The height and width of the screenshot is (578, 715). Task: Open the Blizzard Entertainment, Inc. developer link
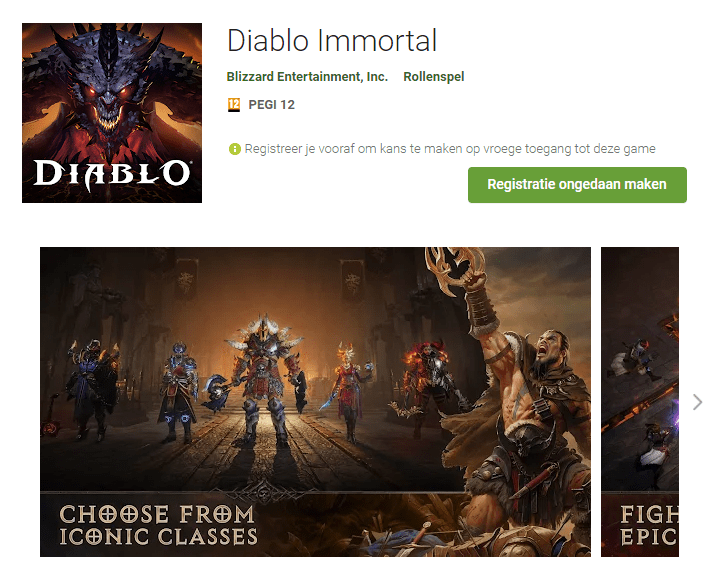tap(307, 76)
